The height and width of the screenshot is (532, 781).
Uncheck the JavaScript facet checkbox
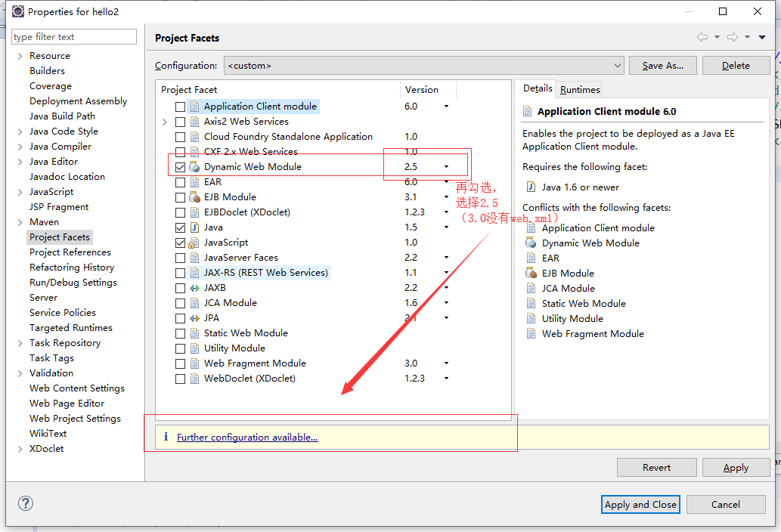(180, 243)
